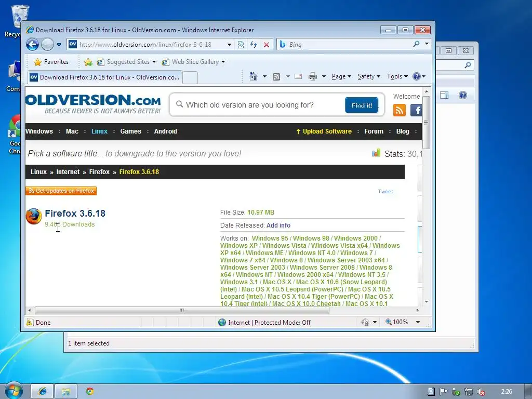Click the Upload Software link
This screenshot has height=399, width=532.
[324, 131]
